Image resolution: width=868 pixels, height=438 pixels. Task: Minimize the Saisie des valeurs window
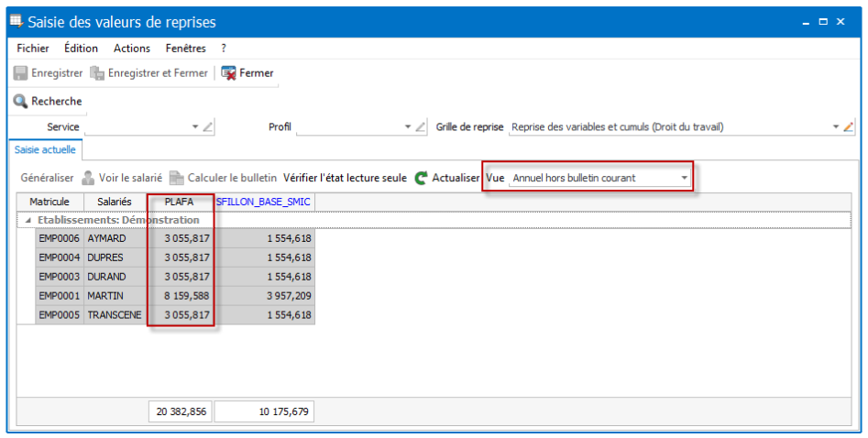coord(806,22)
